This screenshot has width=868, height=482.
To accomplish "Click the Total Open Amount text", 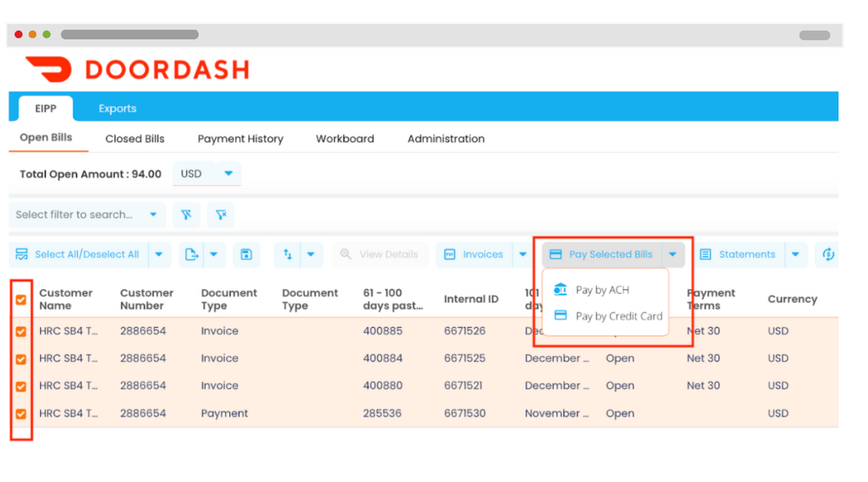I will click(90, 174).
